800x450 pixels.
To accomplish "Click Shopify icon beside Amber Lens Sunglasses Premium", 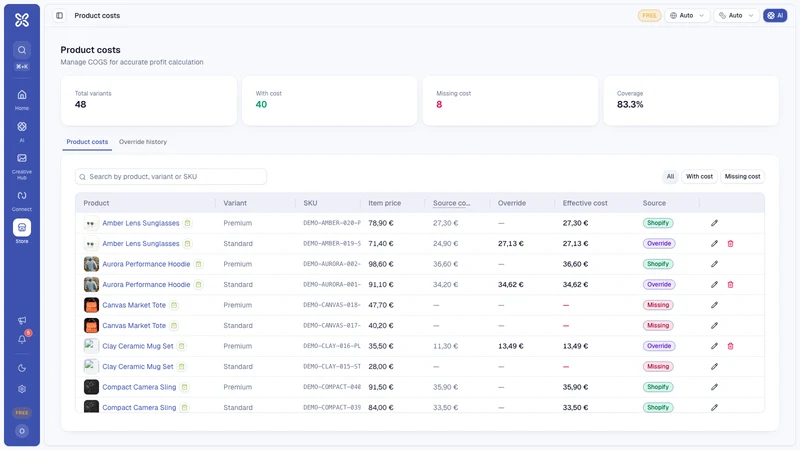I will [x=187, y=223].
